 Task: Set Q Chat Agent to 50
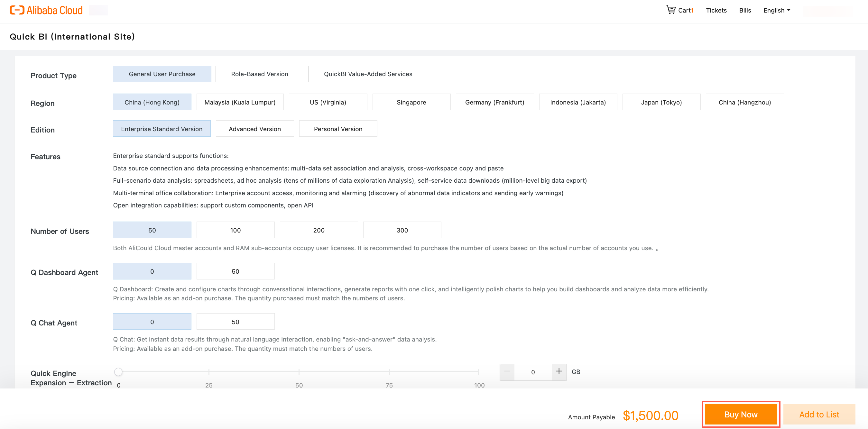(235, 322)
